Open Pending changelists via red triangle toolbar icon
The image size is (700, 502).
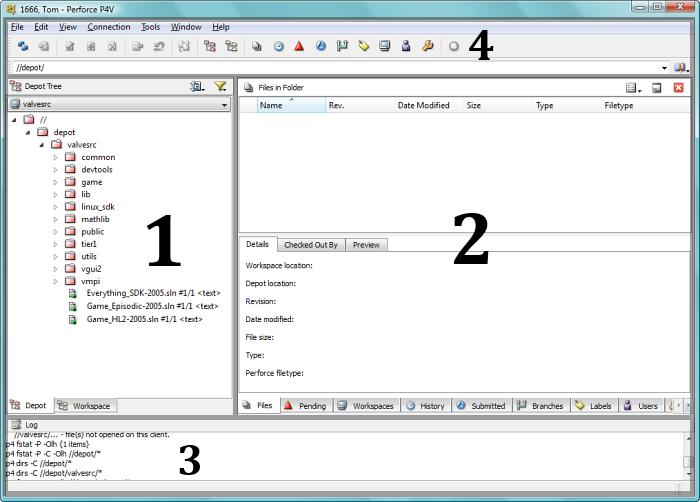point(299,46)
